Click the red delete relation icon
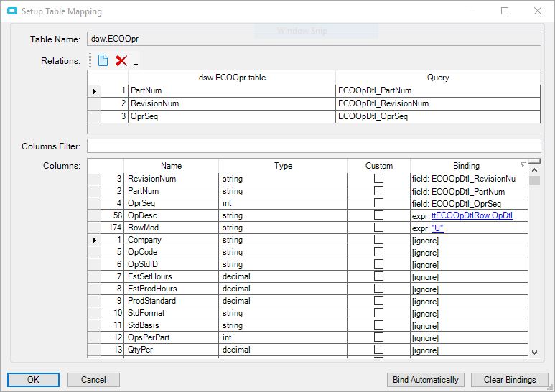 [121, 61]
